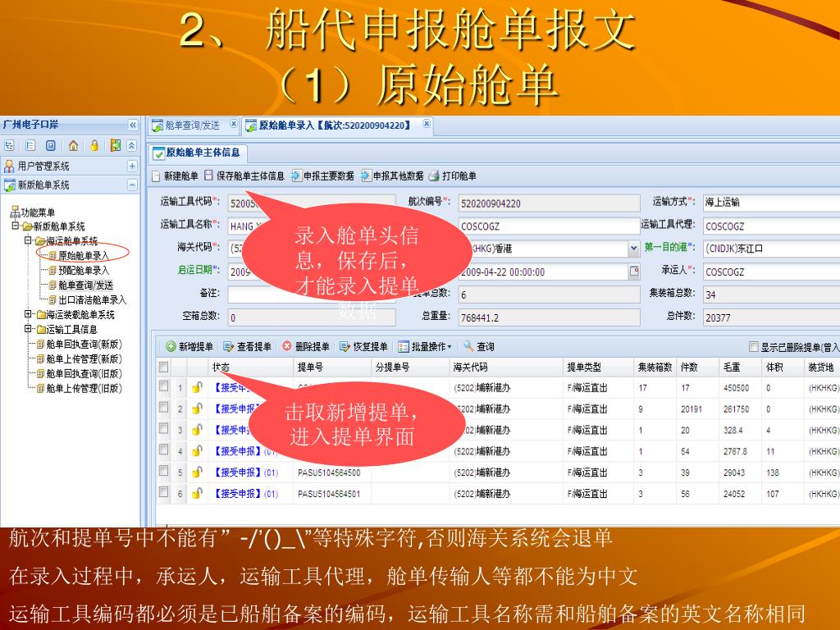Open 舱单上传管理(新版) tree item
The width and height of the screenshot is (840, 630).
[x=84, y=359]
